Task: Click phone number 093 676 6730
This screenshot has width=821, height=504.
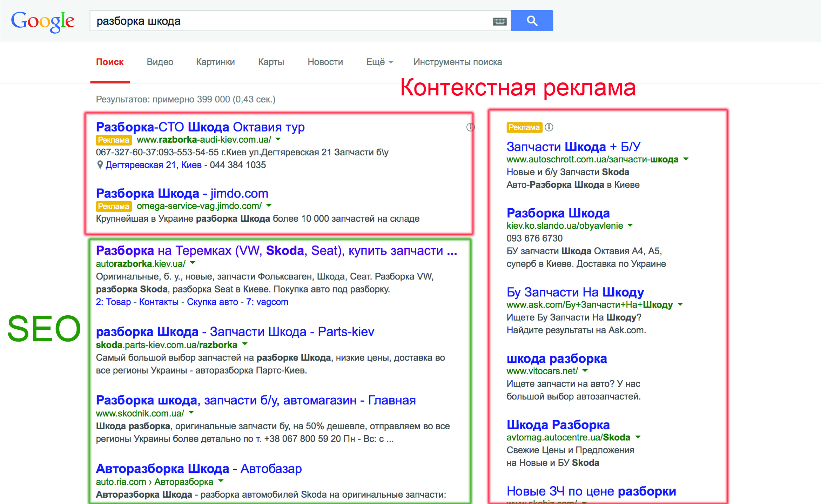Action: point(534,238)
